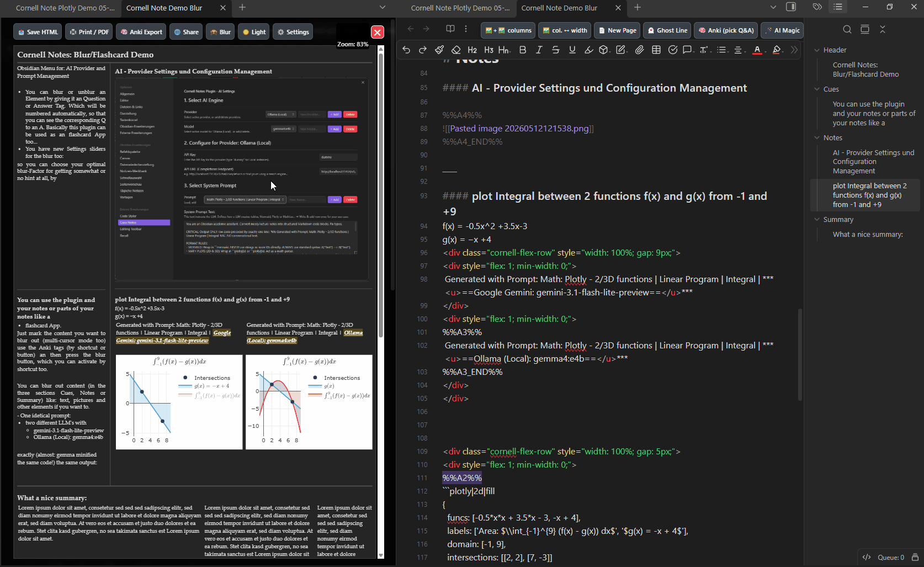
Task: Select the format painter brush icon
Action: coord(439,50)
